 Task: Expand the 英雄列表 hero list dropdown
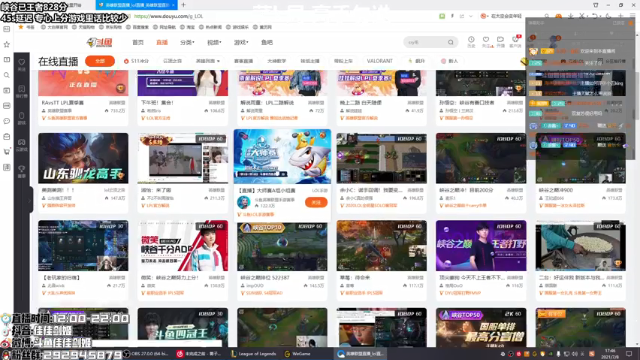click(x=208, y=61)
